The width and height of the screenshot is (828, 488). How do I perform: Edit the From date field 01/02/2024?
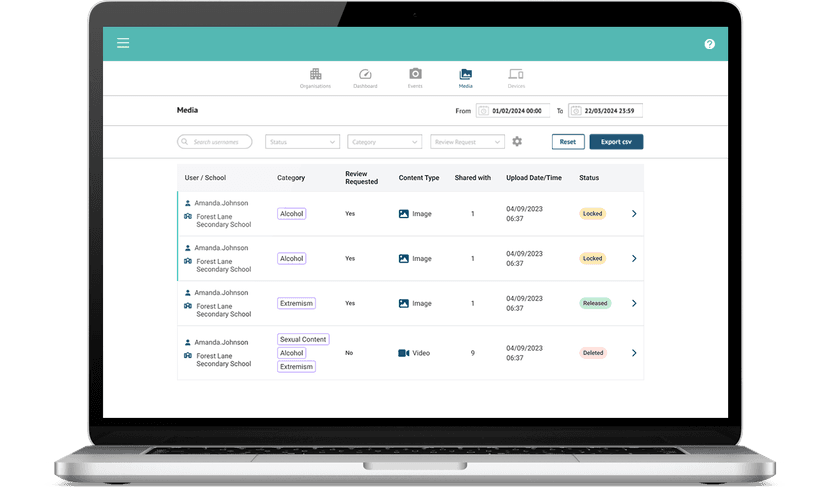coord(513,111)
